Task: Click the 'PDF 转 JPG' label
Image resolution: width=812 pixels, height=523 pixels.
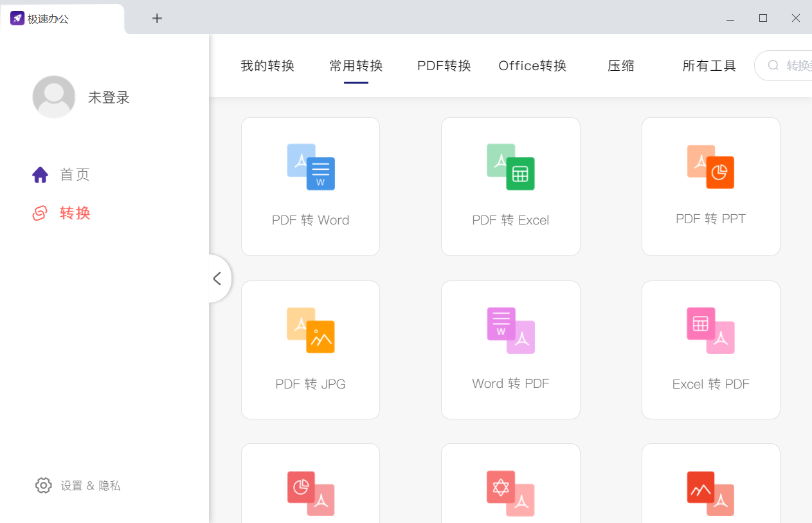Action: 311,384
